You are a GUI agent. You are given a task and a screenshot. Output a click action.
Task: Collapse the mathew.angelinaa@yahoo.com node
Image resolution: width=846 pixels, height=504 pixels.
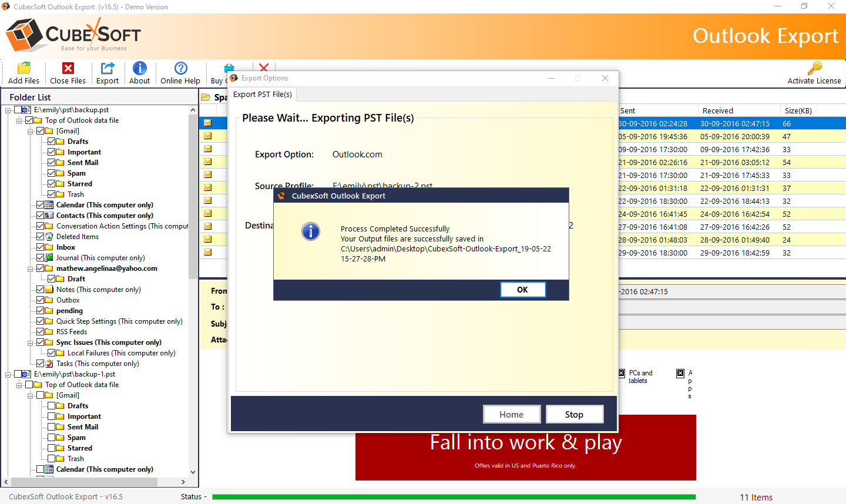pyautogui.click(x=31, y=268)
